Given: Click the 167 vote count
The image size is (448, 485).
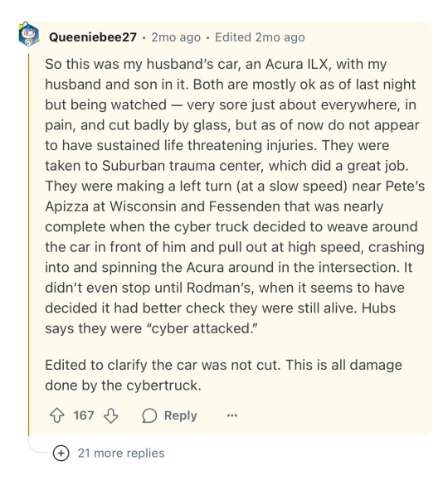Looking at the screenshot, I should click(x=84, y=415).
